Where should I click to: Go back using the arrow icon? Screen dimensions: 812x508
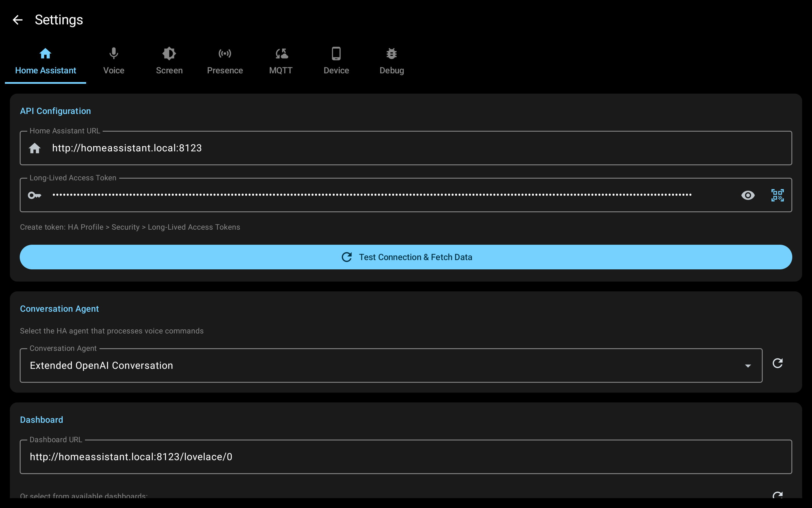(x=17, y=20)
